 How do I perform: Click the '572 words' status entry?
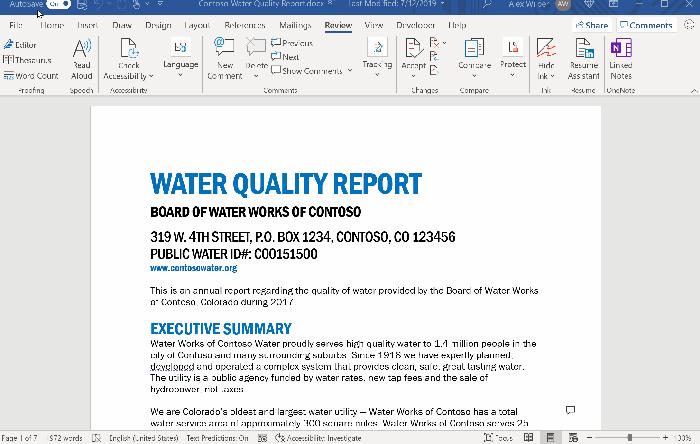tap(66, 438)
